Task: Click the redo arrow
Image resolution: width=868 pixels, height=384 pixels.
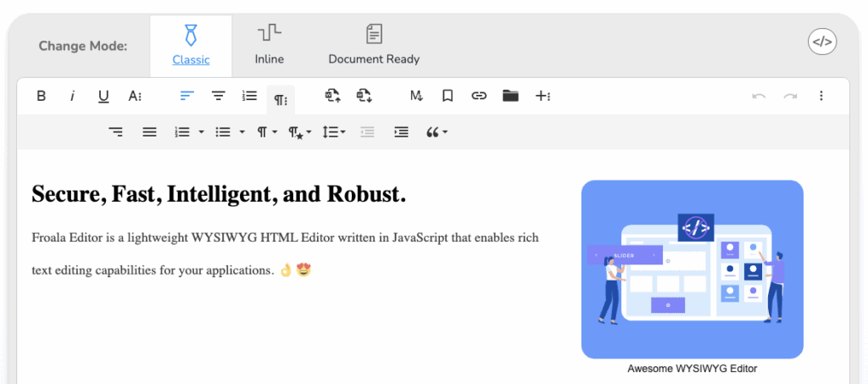Action: pos(790,96)
